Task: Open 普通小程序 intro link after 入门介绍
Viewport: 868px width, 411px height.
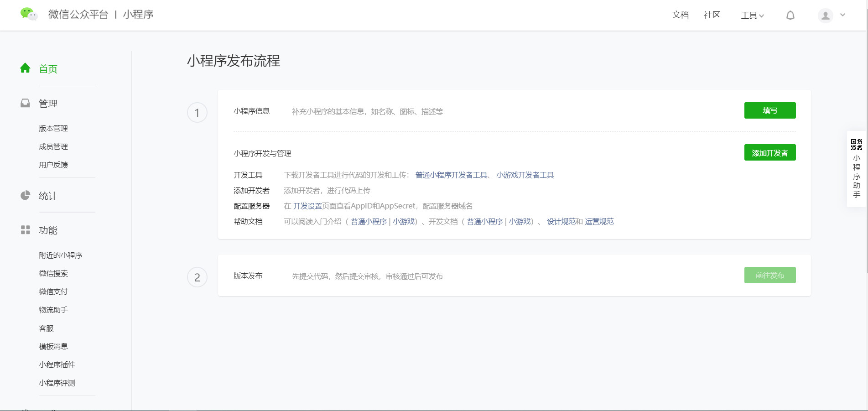Action: 369,222
